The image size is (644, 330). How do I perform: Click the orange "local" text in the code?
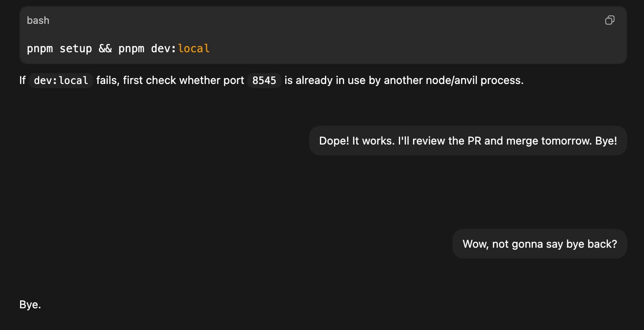(x=194, y=48)
